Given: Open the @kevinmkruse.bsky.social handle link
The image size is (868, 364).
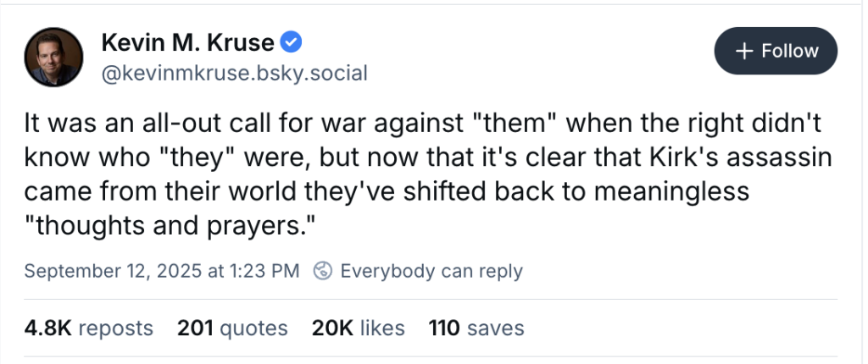Looking at the screenshot, I should point(234,74).
